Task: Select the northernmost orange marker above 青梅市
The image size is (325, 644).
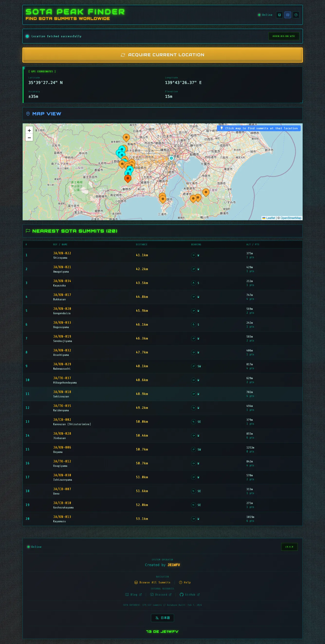Action: pyautogui.click(x=126, y=137)
